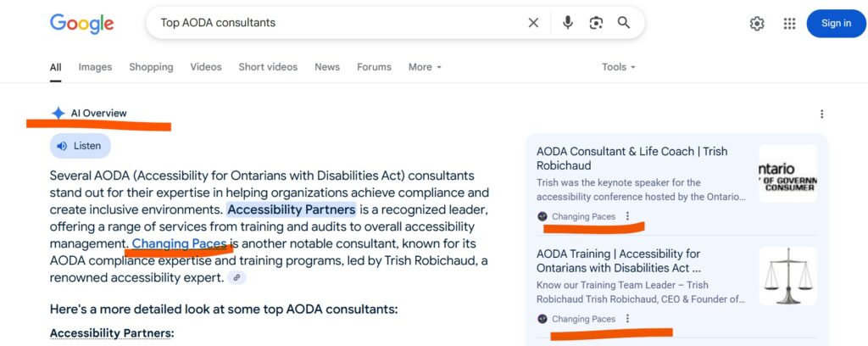The width and height of the screenshot is (868, 346).
Task: Follow the Changing Paces link in summary
Action: (180, 243)
